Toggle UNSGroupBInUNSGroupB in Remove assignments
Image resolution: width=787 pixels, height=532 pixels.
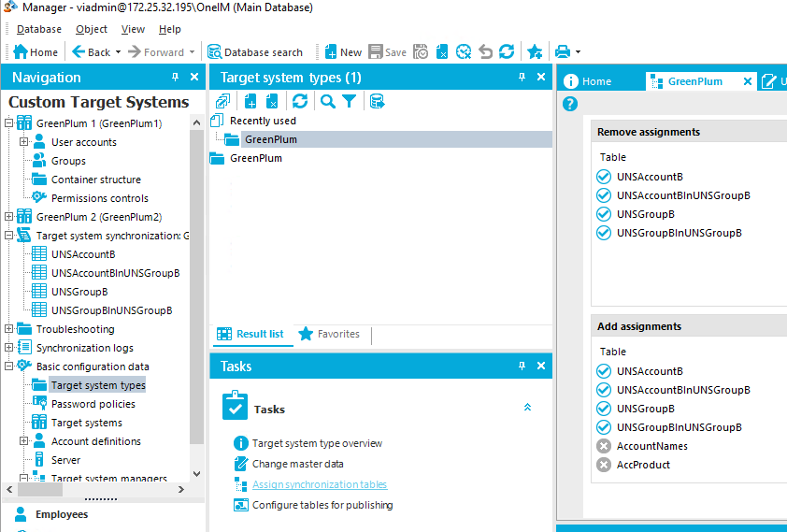coord(604,233)
